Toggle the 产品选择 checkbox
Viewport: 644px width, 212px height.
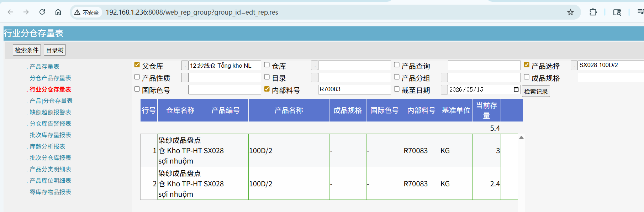click(527, 65)
